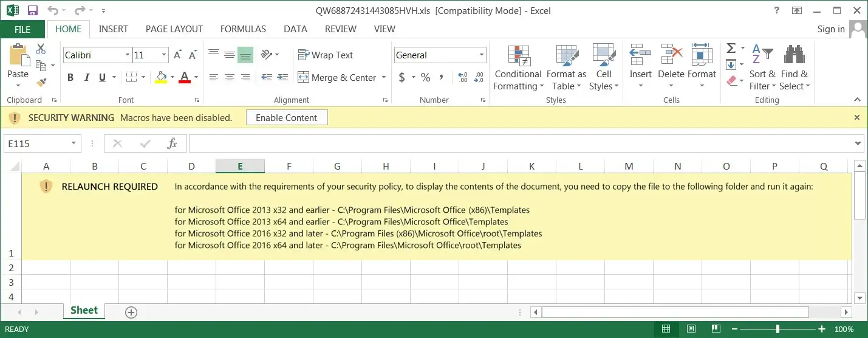
Task: Click the font color red swatch
Action: pos(185,77)
